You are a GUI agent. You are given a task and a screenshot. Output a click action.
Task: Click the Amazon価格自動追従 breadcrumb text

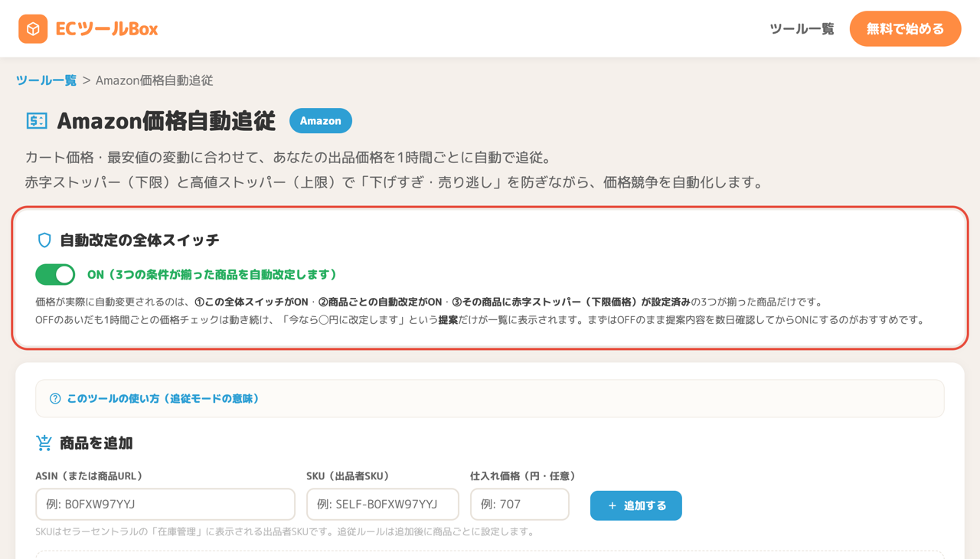coord(154,80)
